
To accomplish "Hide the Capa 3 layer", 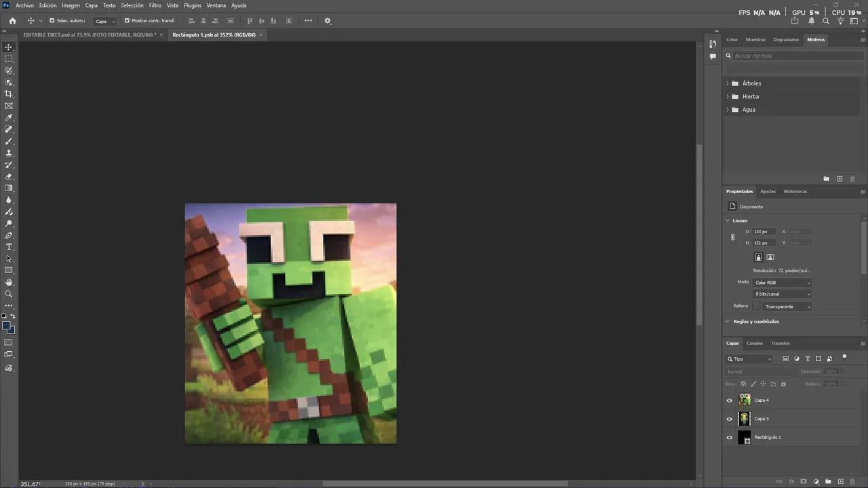I will [730, 419].
